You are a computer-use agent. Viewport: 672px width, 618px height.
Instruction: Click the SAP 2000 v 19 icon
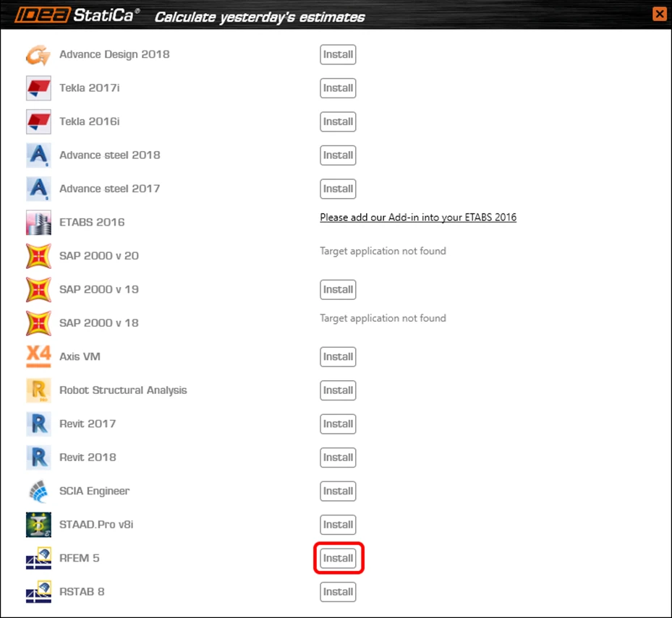click(x=38, y=290)
